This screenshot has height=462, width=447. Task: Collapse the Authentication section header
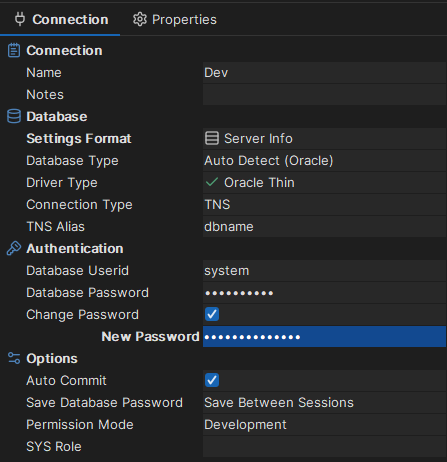click(75, 248)
